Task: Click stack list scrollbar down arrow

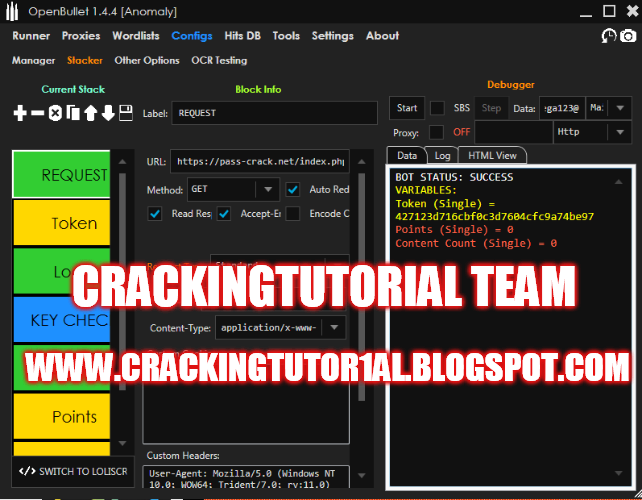Action: (122, 443)
